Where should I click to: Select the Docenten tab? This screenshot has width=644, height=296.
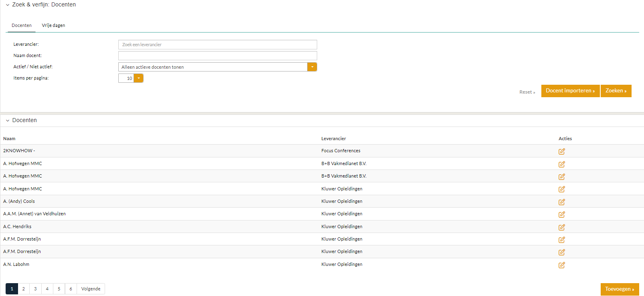(22, 25)
